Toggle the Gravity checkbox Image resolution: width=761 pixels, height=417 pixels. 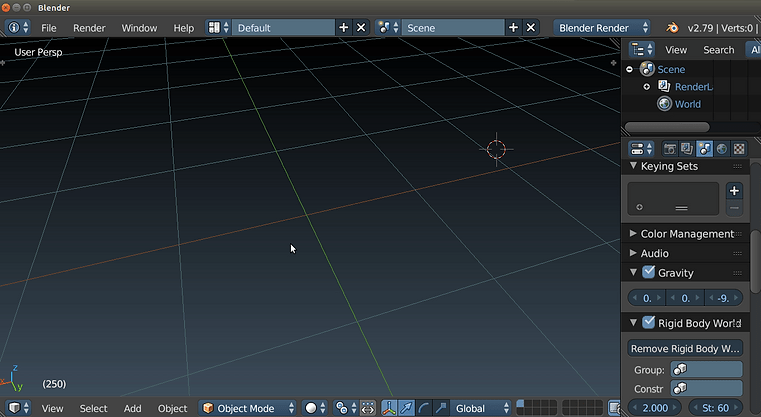pyautogui.click(x=649, y=272)
